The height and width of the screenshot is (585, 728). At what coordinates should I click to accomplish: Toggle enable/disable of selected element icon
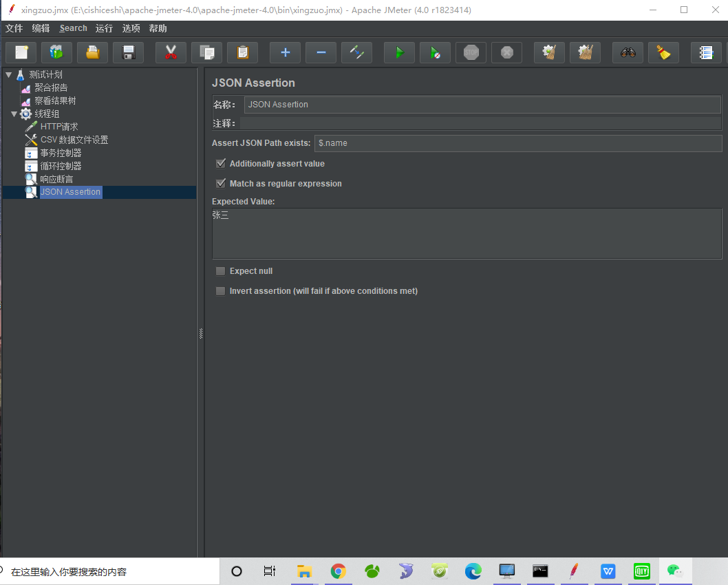(356, 52)
